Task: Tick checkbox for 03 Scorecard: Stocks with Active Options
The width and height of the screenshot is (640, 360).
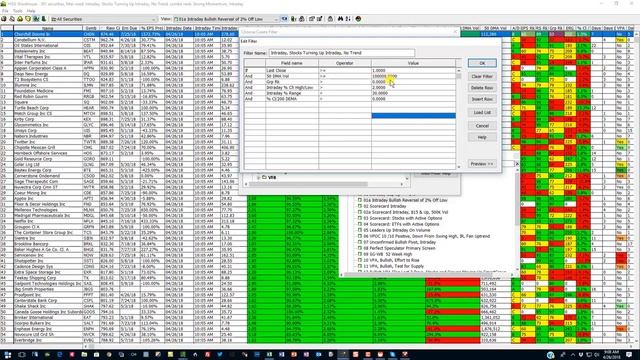Action: pyautogui.click(x=360, y=218)
